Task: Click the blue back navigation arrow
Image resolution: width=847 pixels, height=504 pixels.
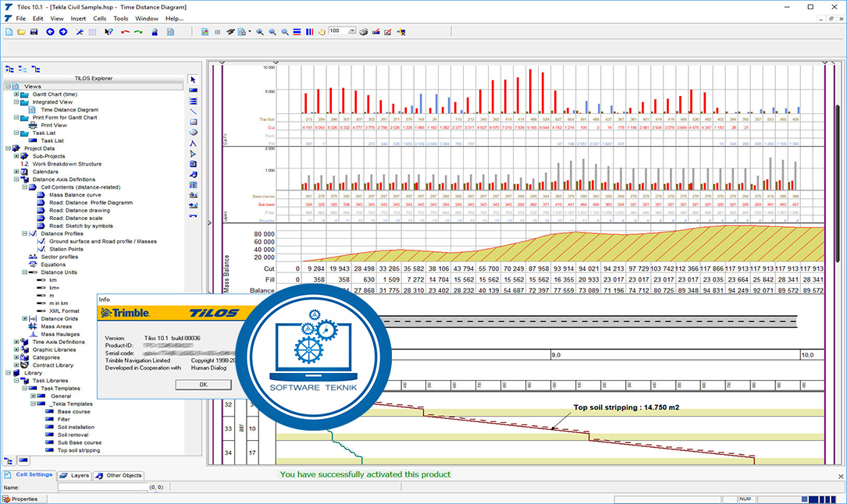Action: click(x=48, y=32)
